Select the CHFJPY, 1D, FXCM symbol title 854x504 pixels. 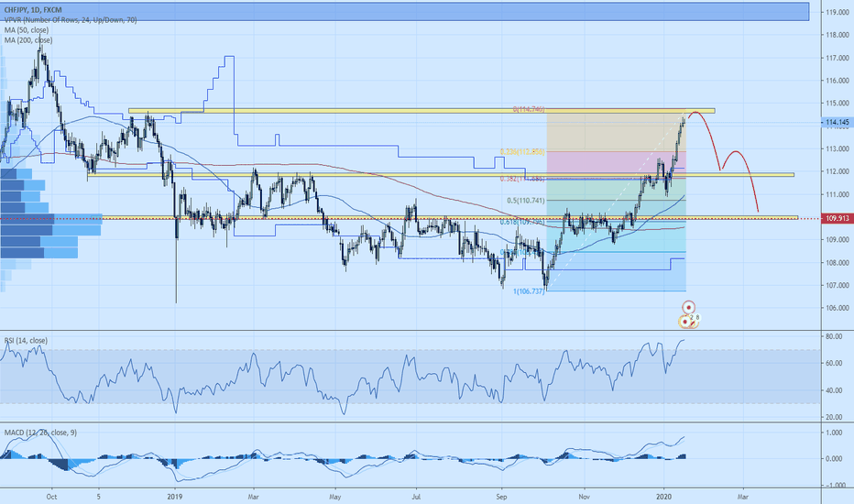(33, 10)
